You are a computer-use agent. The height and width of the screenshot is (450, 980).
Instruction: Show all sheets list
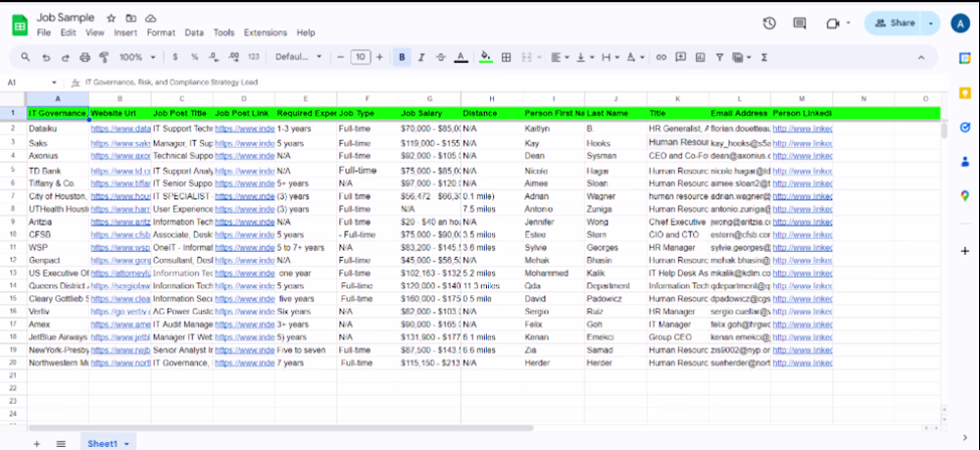[61, 444]
